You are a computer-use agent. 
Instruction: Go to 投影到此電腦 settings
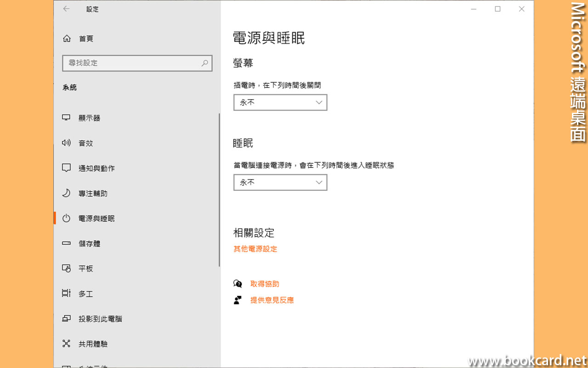click(100, 319)
